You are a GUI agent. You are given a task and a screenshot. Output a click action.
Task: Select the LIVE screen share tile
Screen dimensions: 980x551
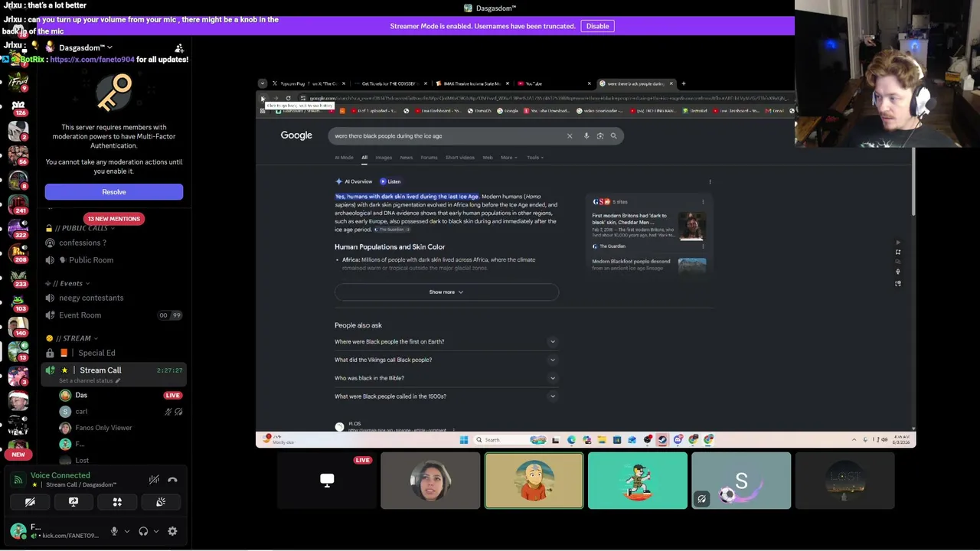coord(327,481)
